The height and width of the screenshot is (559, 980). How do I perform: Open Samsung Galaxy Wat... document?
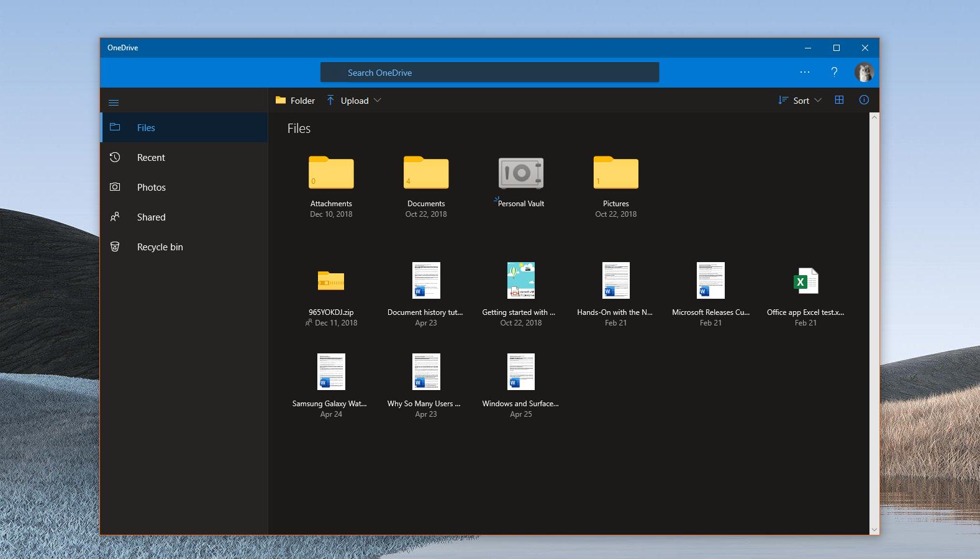(331, 371)
